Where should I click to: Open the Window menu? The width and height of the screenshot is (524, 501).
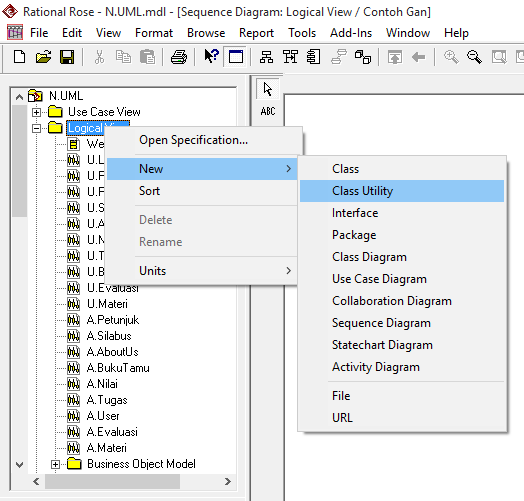[408, 33]
